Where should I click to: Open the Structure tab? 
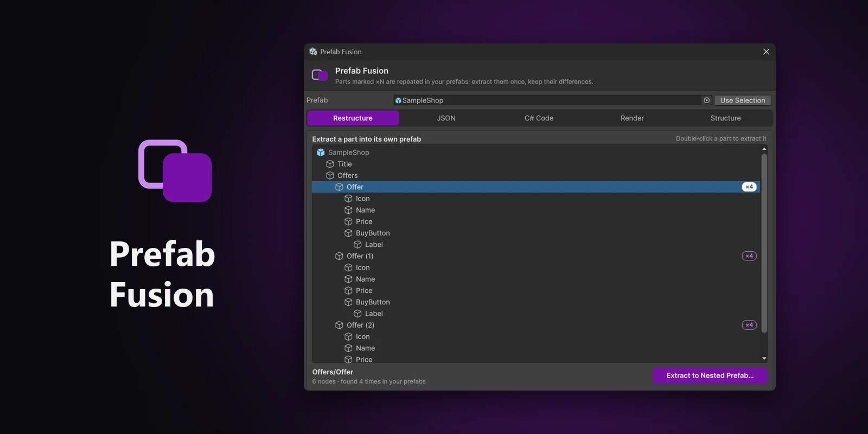pos(725,118)
